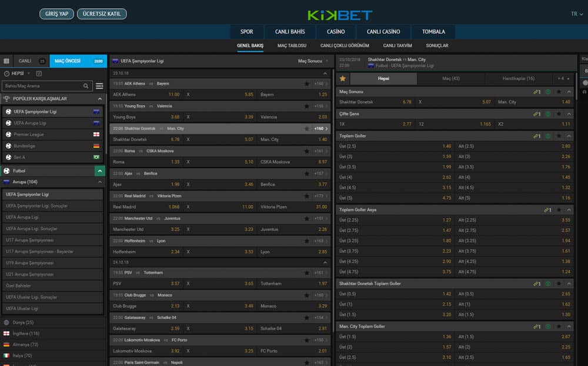Collapse the Futbol section with green chevron
Screen dimensions: 588x366
tap(100, 171)
